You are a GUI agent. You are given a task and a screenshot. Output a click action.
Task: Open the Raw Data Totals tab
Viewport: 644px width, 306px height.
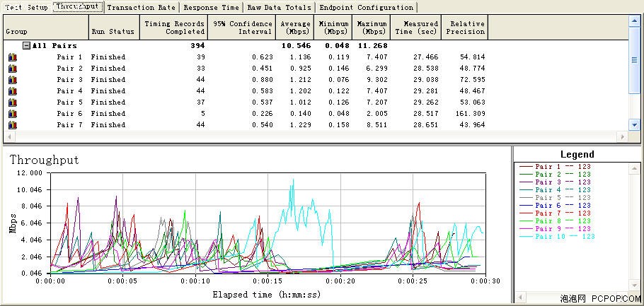coord(280,7)
